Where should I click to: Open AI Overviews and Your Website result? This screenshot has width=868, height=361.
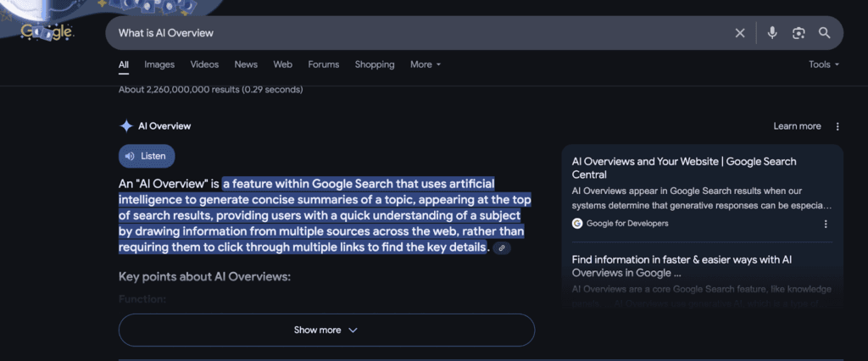[684, 168]
